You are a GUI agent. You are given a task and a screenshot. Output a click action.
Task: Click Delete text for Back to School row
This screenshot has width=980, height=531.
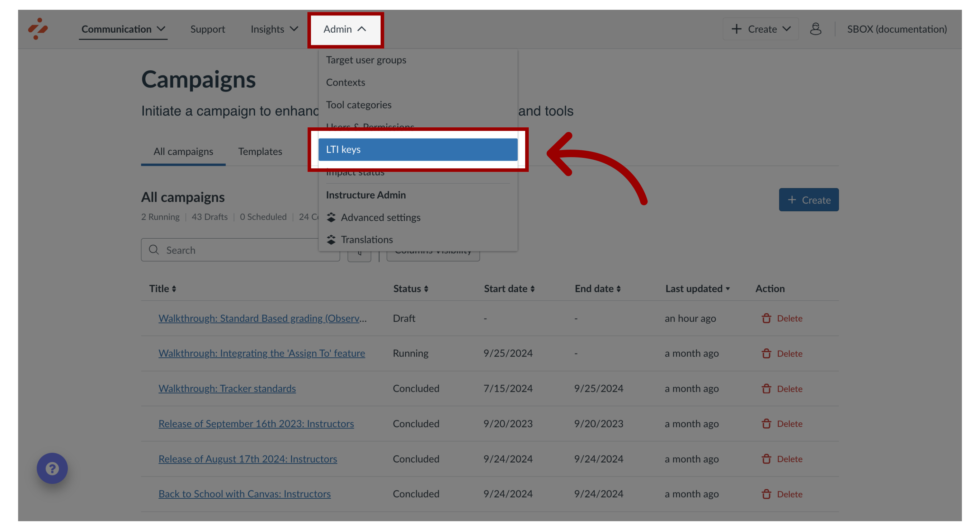(x=790, y=494)
